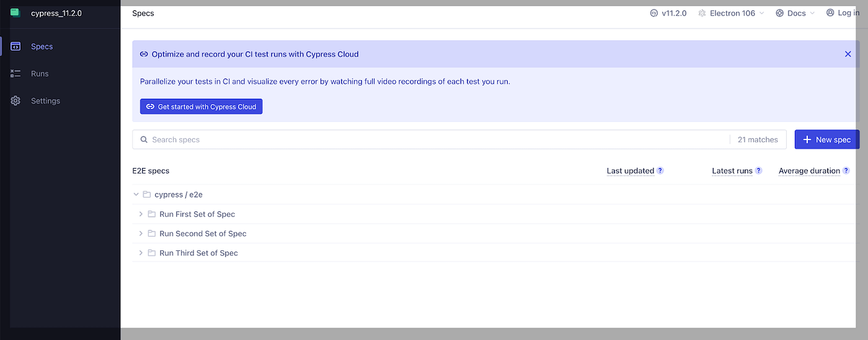Screen dimensions: 868x340
Task: Expand the Run Second Set of Spec chevron
Action: point(141,233)
